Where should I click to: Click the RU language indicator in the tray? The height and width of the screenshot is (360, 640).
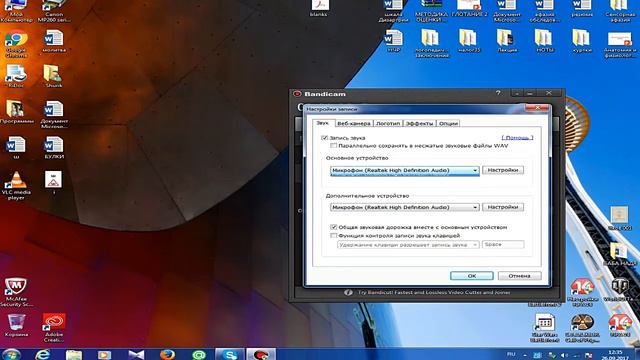click(511, 354)
